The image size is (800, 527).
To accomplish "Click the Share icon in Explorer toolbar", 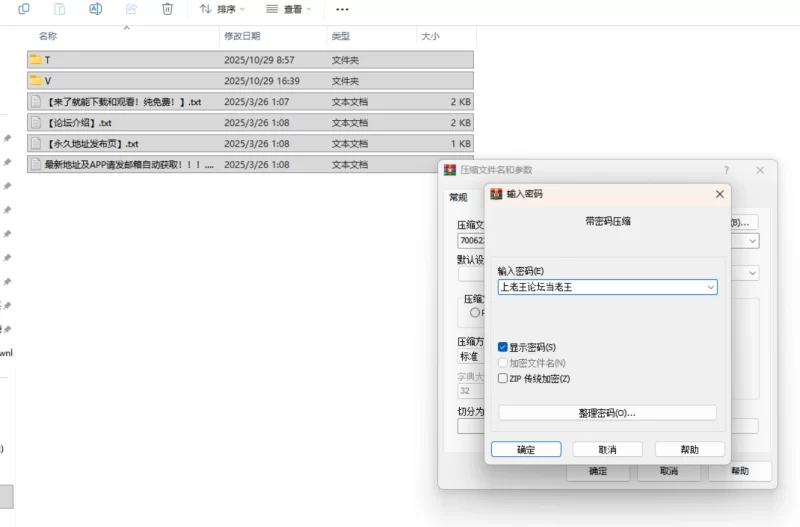I will (131, 9).
